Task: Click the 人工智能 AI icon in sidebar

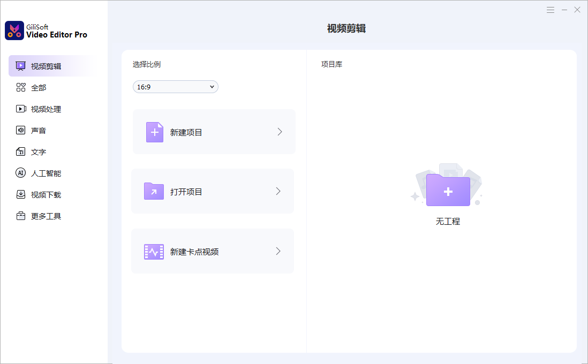Action: (21, 173)
